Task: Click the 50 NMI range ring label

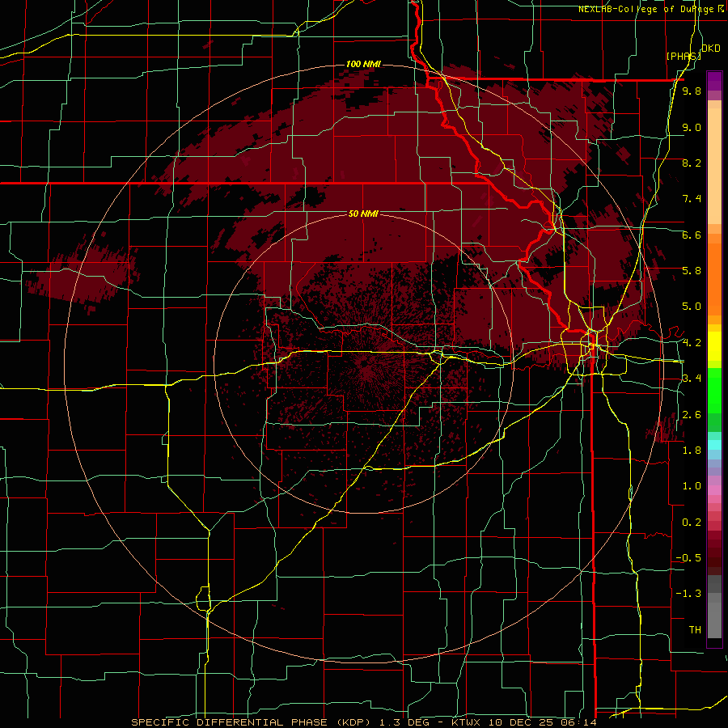Action: click(363, 214)
